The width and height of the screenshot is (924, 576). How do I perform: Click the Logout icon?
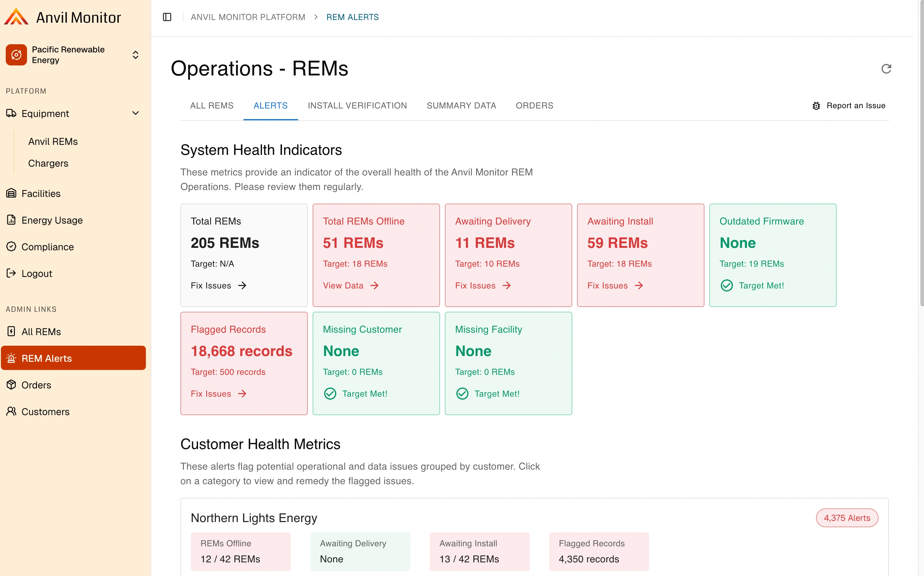pos(11,273)
